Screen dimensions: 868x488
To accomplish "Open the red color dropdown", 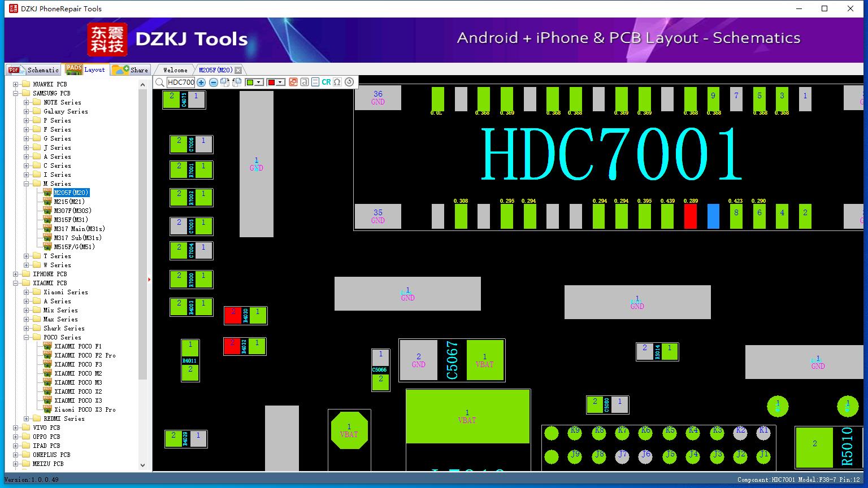I will point(280,82).
